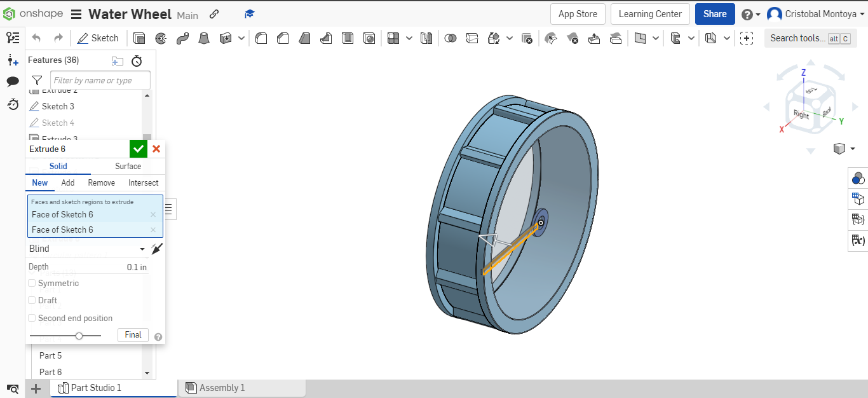Switch to the Surface tab in Extrude 6
868x398 pixels.
(127, 166)
